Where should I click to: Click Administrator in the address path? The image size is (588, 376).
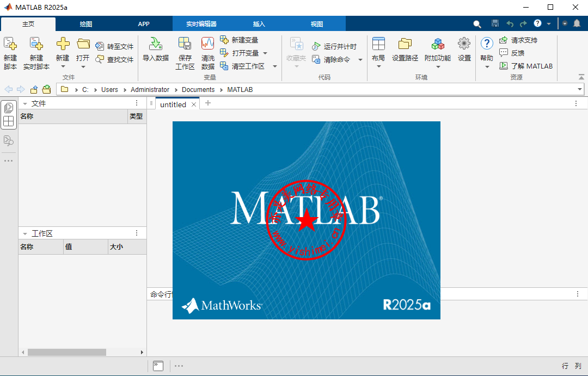pyautogui.click(x=150, y=90)
